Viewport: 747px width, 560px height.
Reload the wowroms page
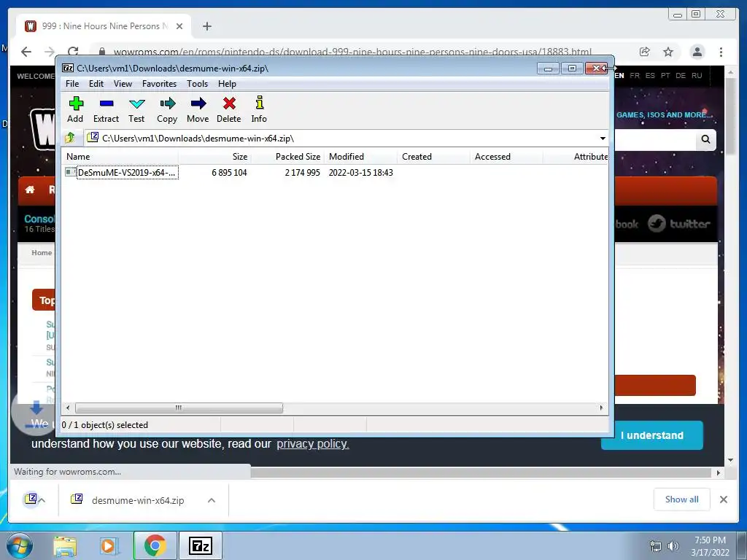(73, 52)
